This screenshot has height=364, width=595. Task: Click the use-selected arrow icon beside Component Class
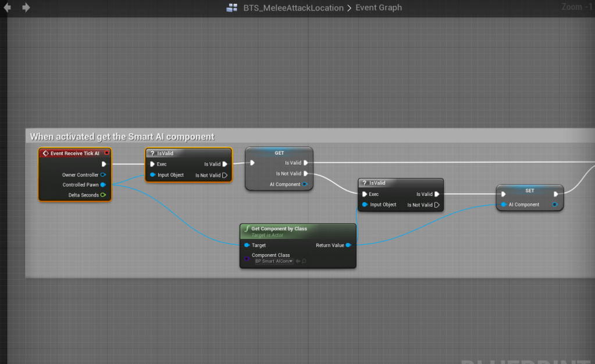click(x=298, y=261)
